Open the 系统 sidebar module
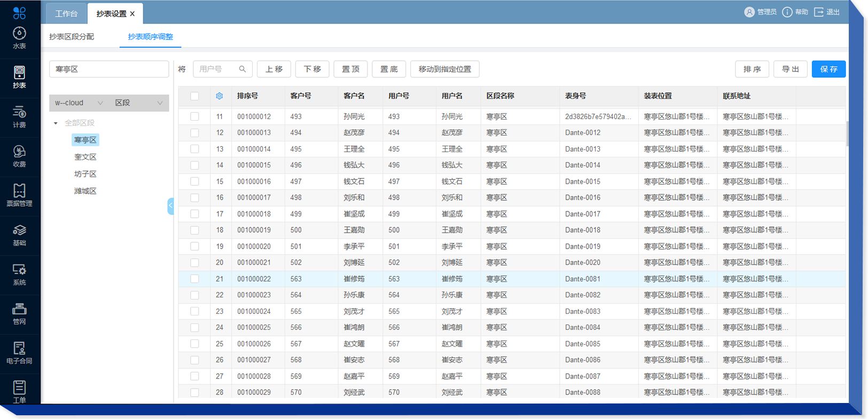The height and width of the screenshot is (419, 868). coord(19,275)
